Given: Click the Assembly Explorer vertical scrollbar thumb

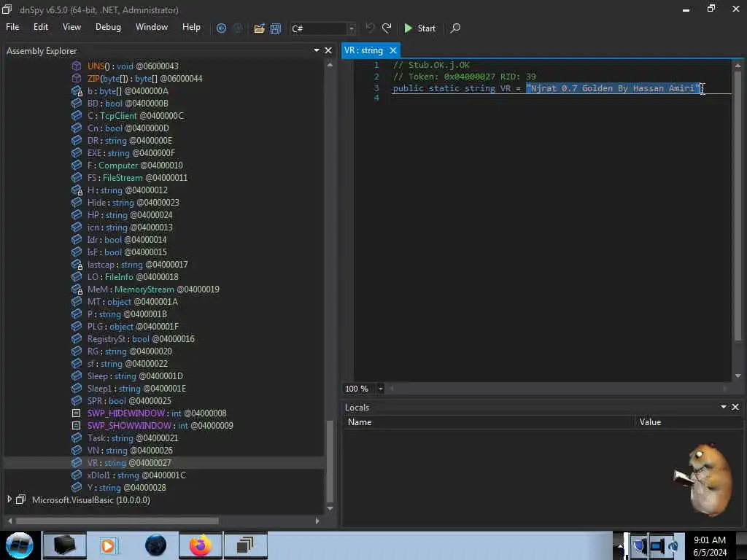Looking at the screenshot, I should 330,462.
